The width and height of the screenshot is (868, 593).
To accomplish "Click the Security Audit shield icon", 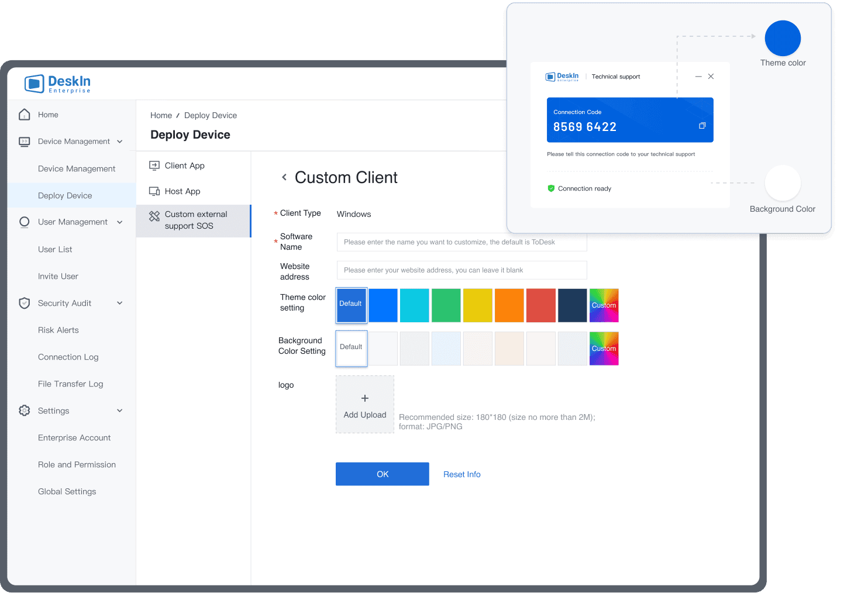I will point(24,303).
